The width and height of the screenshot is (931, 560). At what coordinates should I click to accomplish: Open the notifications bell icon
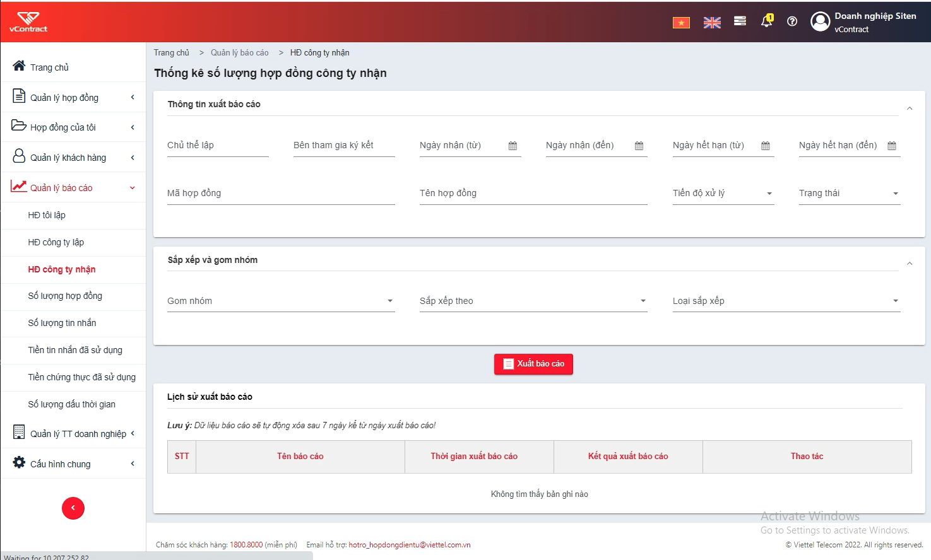click(x=766, y=21)
